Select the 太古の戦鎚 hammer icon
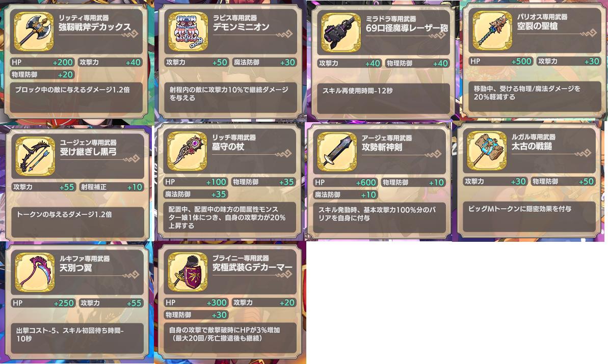 pyautogui.click(x=487, y=150)
